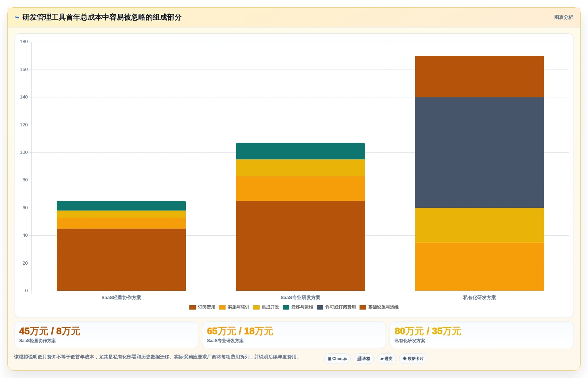Click the 45万元 / 8万元 data card

pyautogui.click(x=106, y=335)
